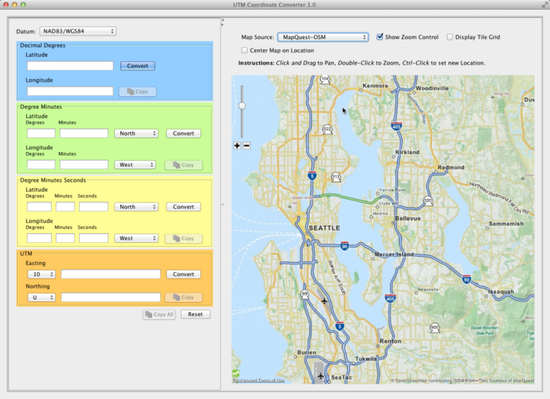Click Convert in Degree Minutes Seconds section

(183, 207)
